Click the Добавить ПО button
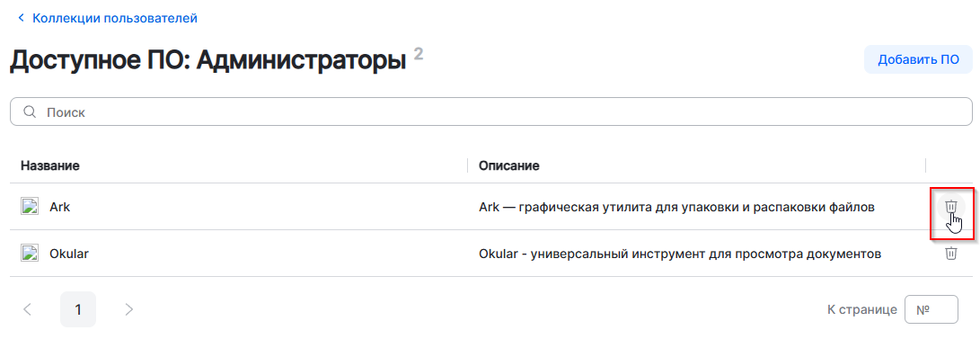 (x=918, y=60)
